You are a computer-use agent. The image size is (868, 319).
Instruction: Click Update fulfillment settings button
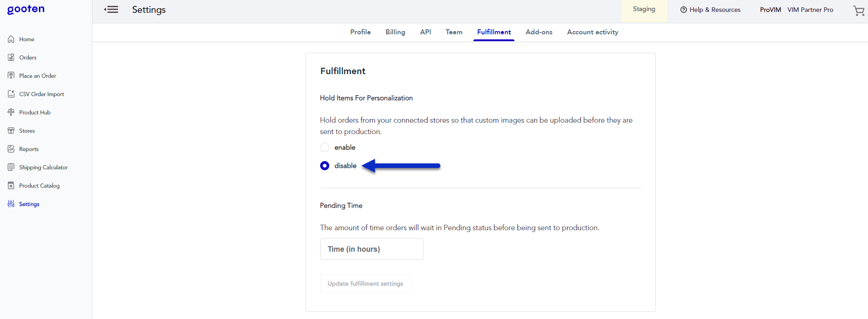[365, 284]
